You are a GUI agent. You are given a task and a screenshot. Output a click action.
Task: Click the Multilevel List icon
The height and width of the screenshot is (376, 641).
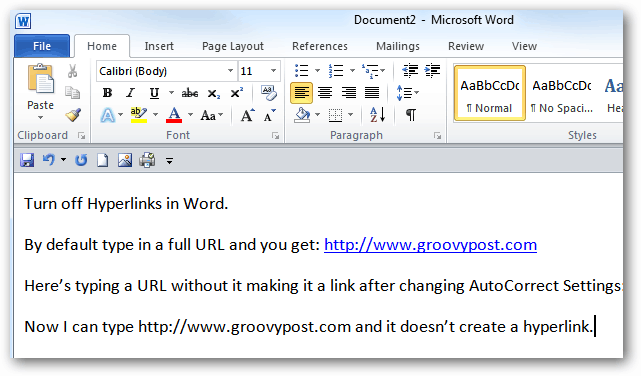370,71
